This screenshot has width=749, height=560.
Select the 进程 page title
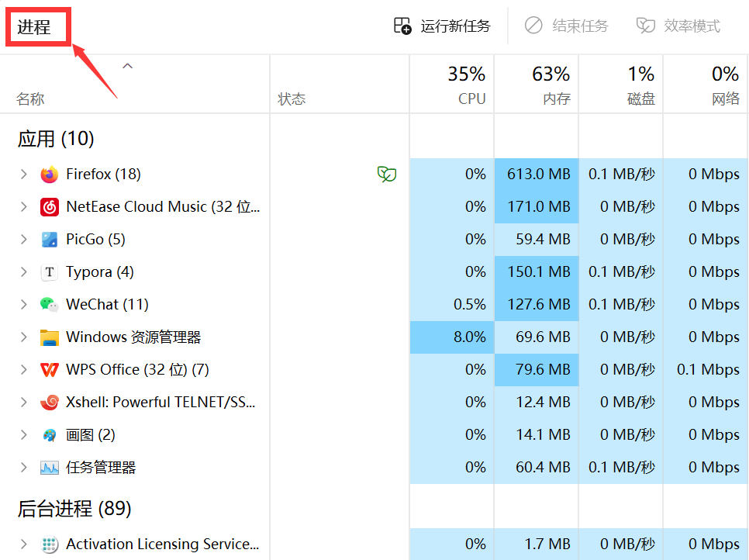coord(34,26)
